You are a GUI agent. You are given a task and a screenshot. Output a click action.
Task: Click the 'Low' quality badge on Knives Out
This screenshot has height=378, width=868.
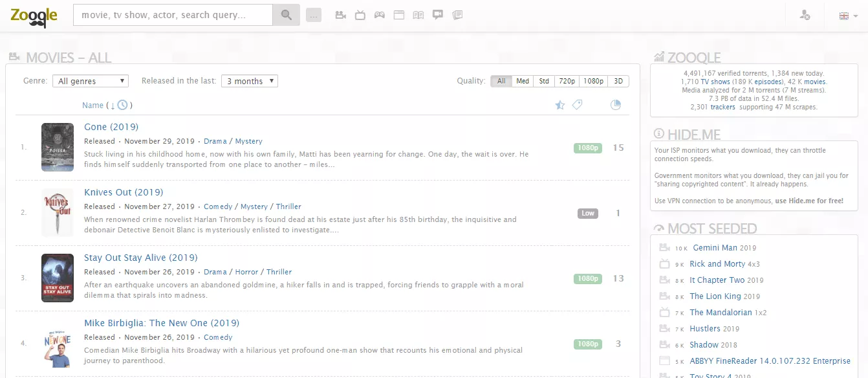[x=588, y=213]
